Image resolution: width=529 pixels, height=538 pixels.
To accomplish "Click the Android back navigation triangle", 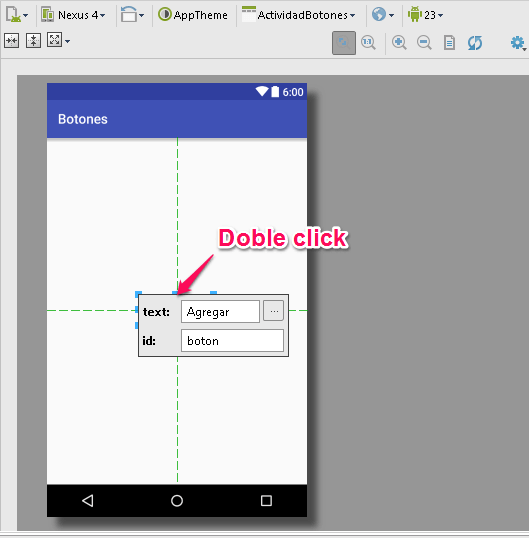I will pyautogui.click(x=88, y=501).
